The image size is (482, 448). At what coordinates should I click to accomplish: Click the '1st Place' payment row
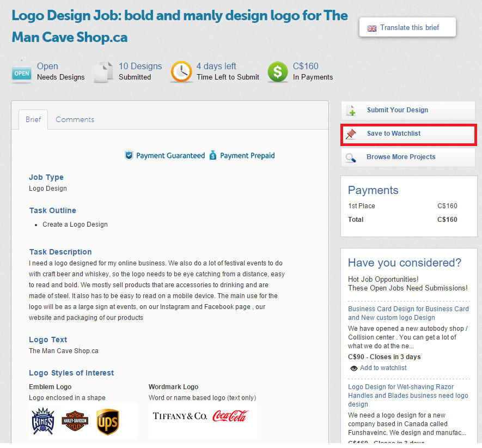coord(402,206)
